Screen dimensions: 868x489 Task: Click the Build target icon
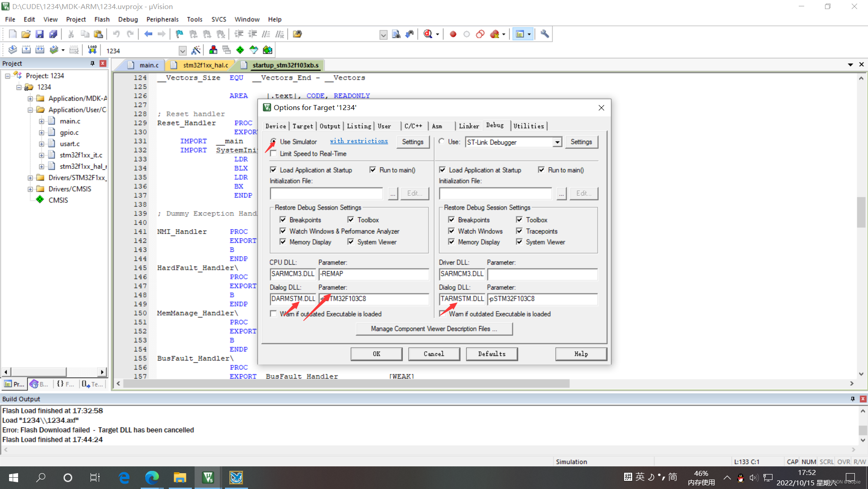26,50
